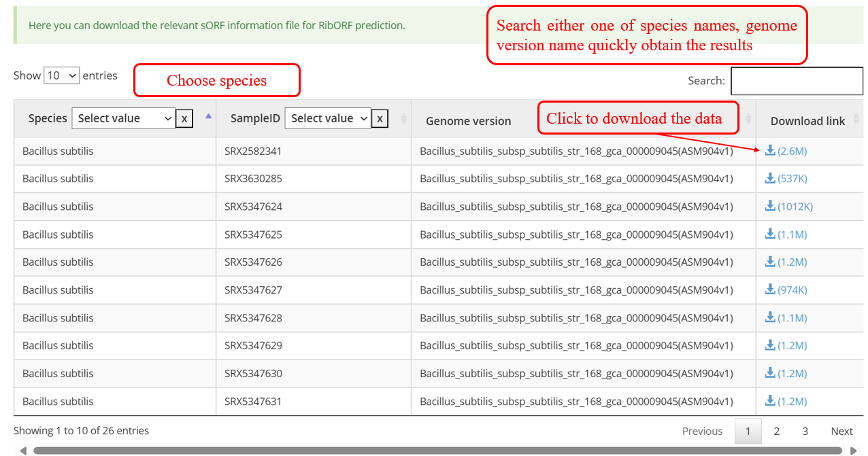This screenshot has width=868, height=456.
Task: Click download icon for SRX2582341 (2.6M)
Action: 770,151
